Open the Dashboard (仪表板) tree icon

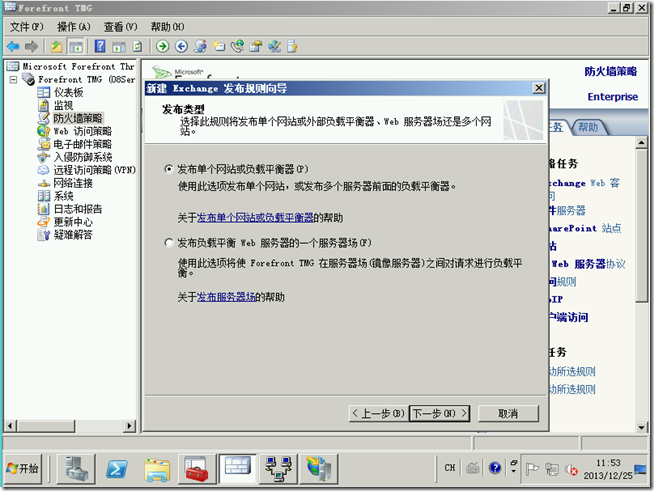[43, 92]
